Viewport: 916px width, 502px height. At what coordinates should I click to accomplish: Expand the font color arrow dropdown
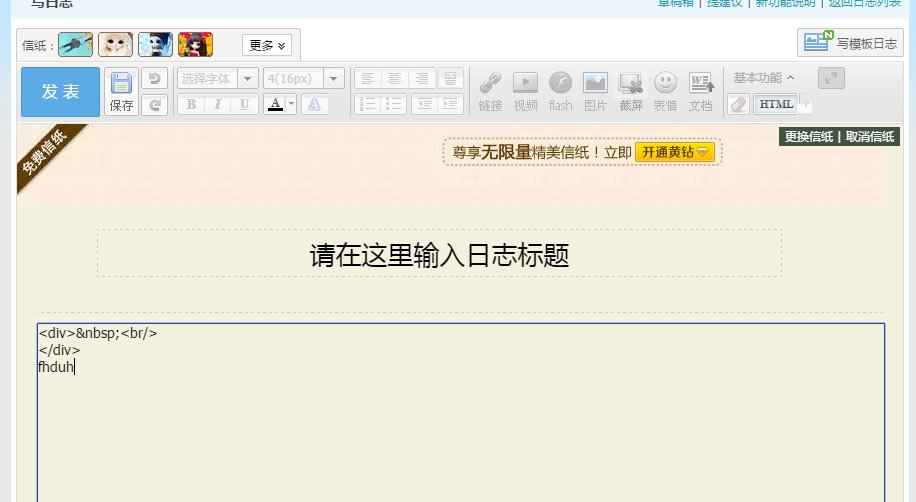[291, 105]
